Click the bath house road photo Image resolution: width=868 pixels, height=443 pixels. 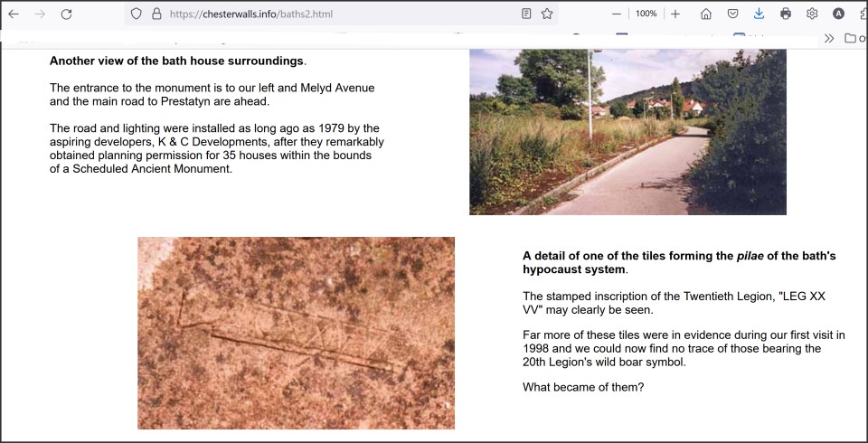[627, 132]
